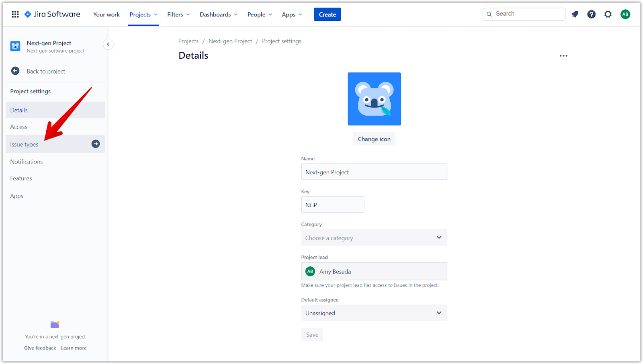Click the Learn more link
The image size is (643, 364).
coord(74,348)
